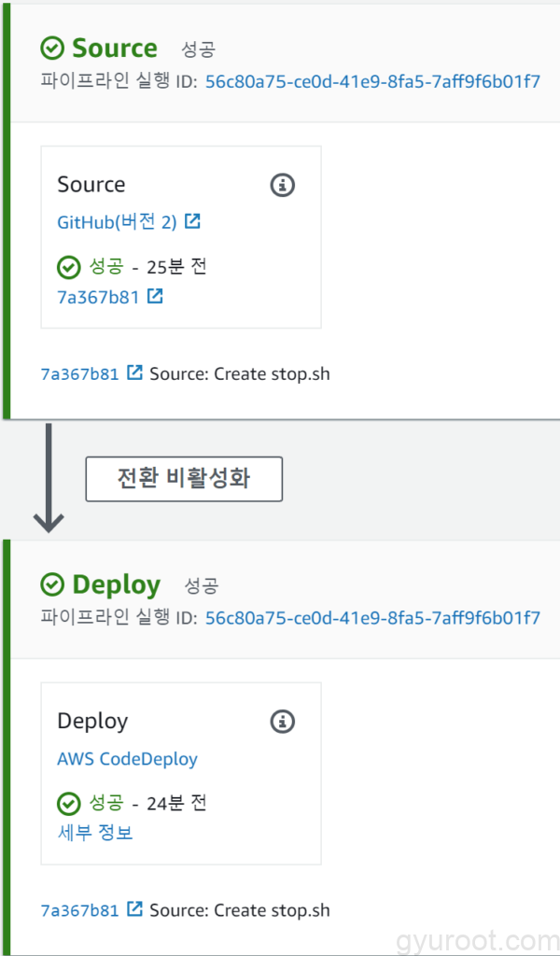
Task: Open pipeline execution ID link under Deploy
Action: click(x=373, y=618)
